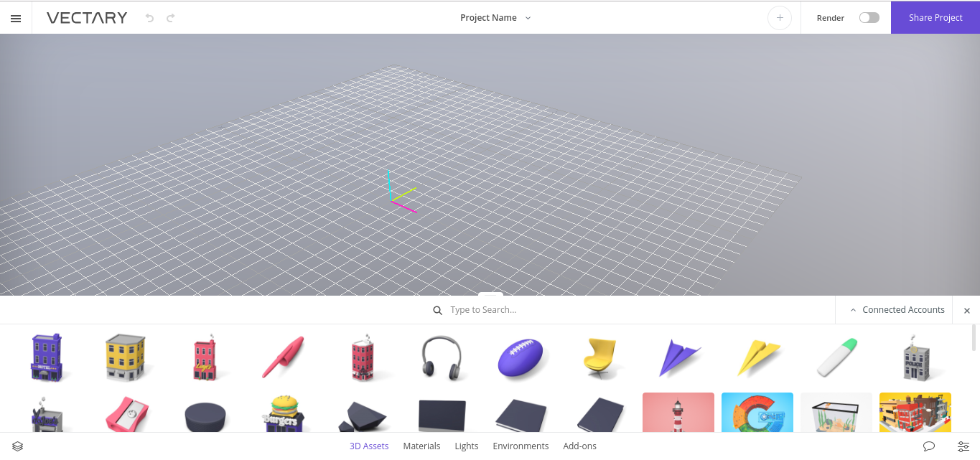The height and width of the screenshot is (460, 980).
Task: Select the pink pen asset
Action: [x=283, y=357]
